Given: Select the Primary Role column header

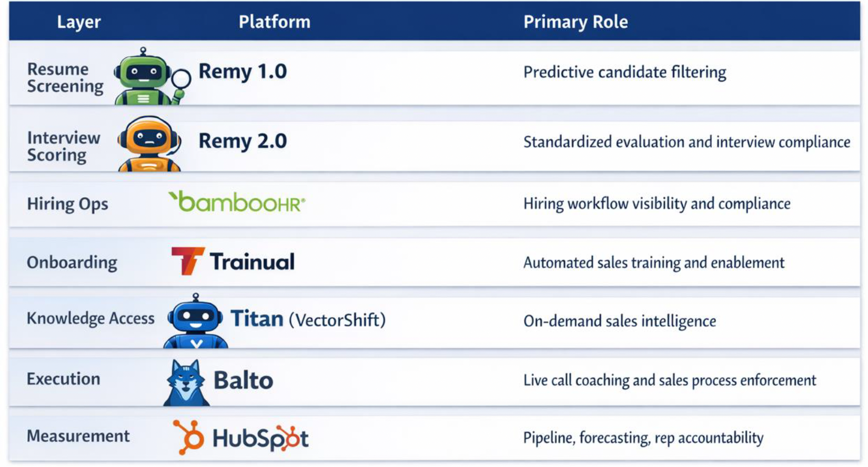Looking at the screenshot, I should tap(576, 22).
